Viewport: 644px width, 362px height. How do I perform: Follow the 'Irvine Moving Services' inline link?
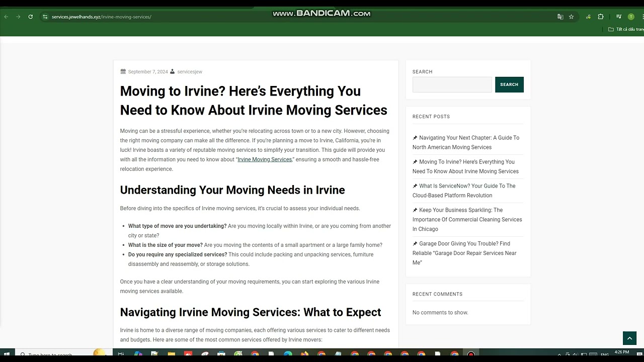coord(265,159)
